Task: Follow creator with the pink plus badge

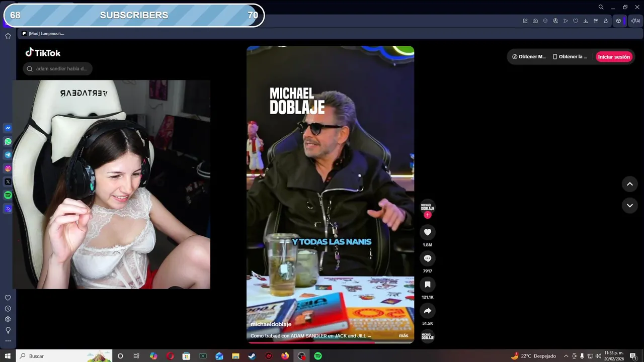Action: tap(428, 215)
